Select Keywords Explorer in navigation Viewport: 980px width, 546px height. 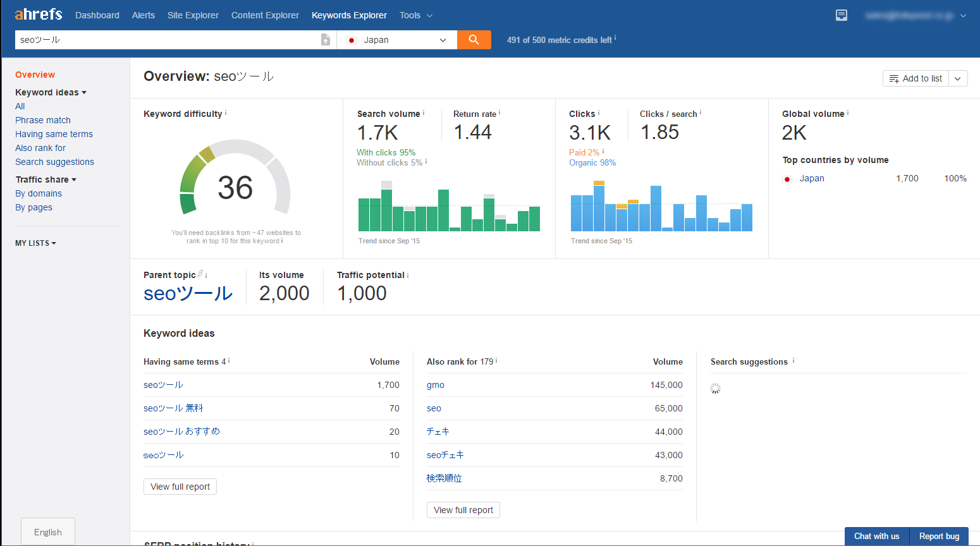[349, 15]
